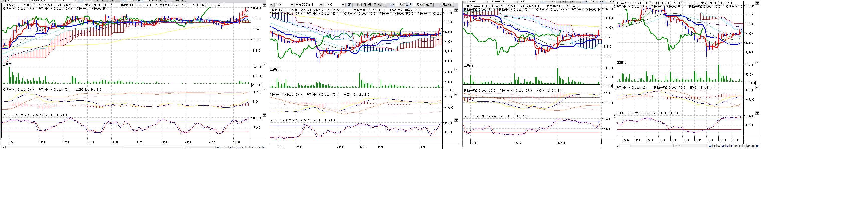The image size is (868, 209).
Task: Open the 出来高 panel triangle menu in the 15-minute chart
Action: [x=456, y=70]
